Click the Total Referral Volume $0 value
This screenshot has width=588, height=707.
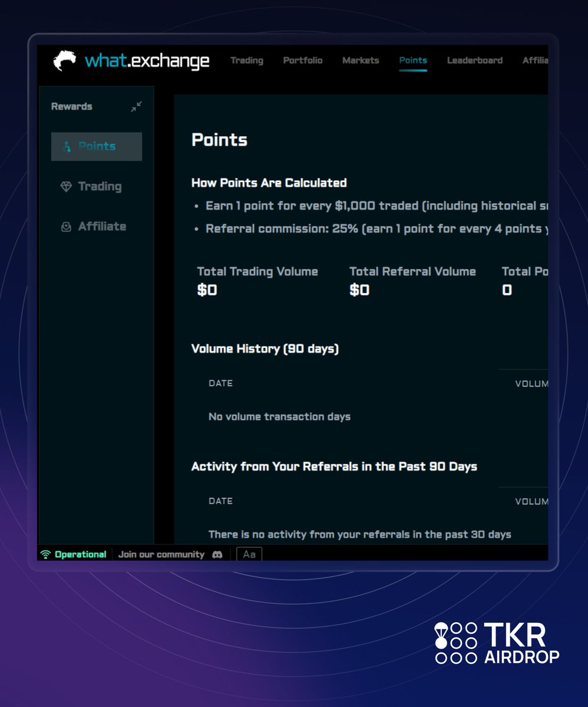[359, 290]
